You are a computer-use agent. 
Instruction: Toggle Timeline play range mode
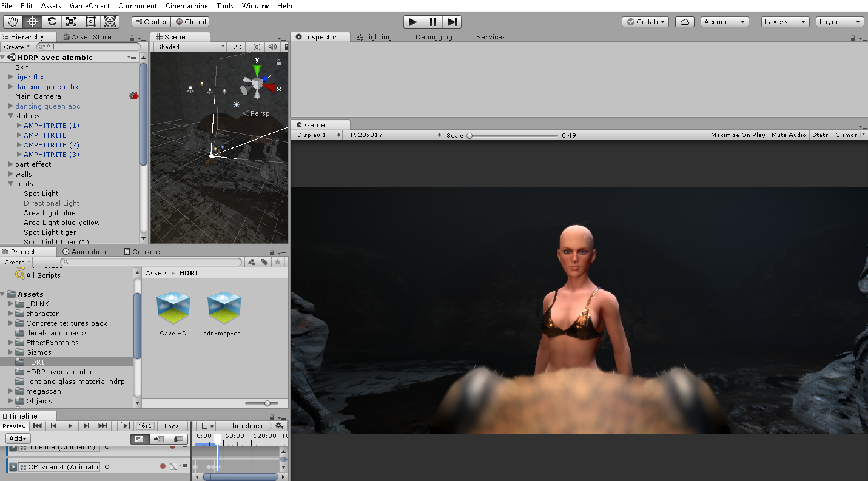point(125,426)
